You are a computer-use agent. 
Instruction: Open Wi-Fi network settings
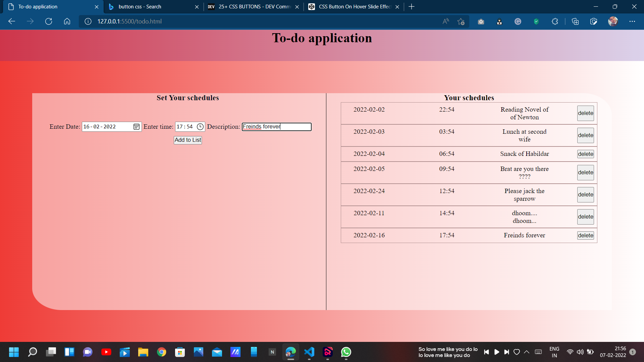tap(570, 352)
